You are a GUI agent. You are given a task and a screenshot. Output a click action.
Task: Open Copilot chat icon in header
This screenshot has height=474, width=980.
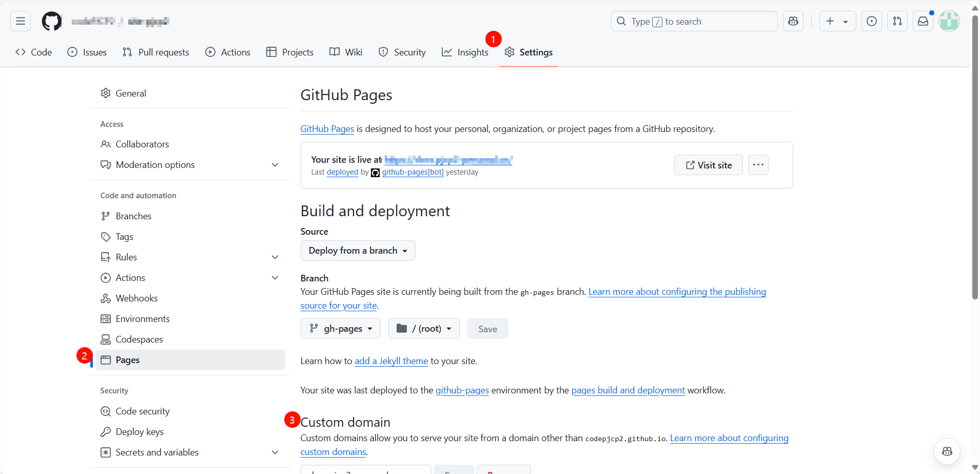pos(793,21)
